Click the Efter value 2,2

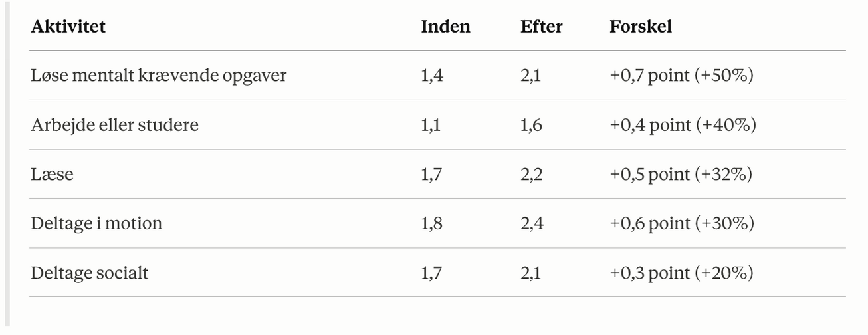(x=532, y=174)
